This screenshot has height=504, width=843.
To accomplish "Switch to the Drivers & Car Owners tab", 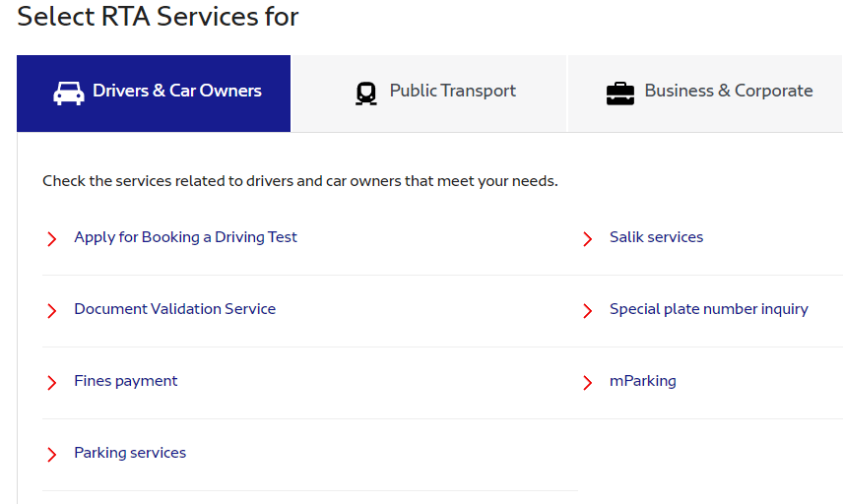I will [x=154, y=94].
